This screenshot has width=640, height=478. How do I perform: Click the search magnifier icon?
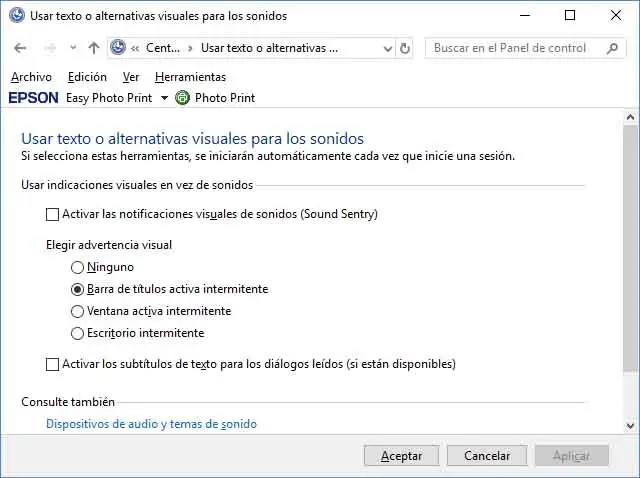[610, 48]
